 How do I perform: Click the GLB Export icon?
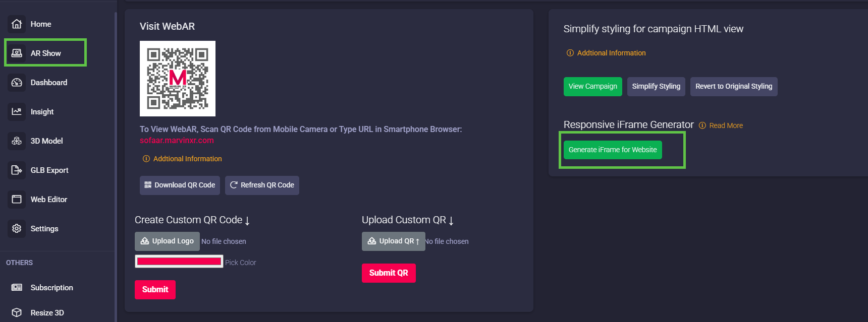17,170
